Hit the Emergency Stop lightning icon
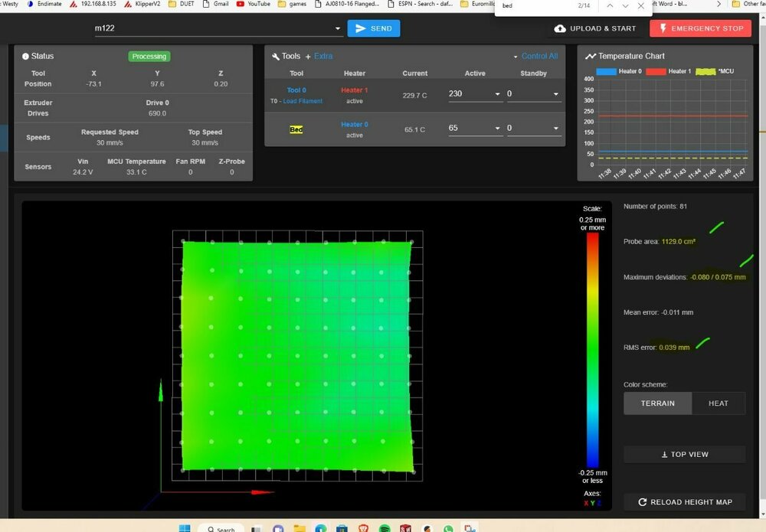 (x=663, y=28)
